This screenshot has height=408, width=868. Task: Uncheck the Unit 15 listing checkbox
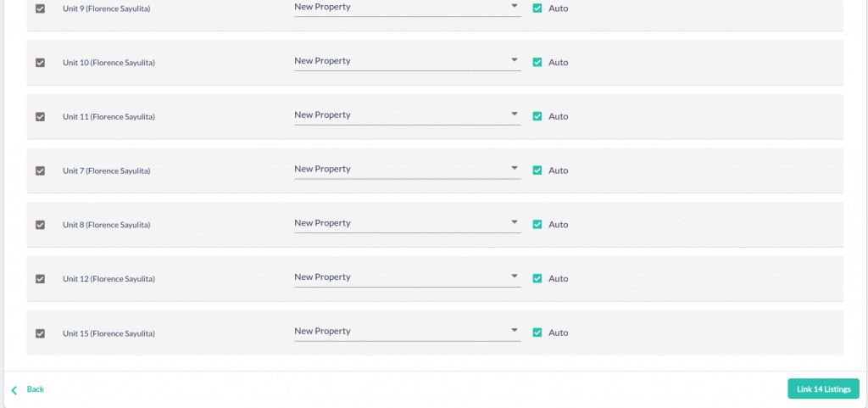(40, 333)
